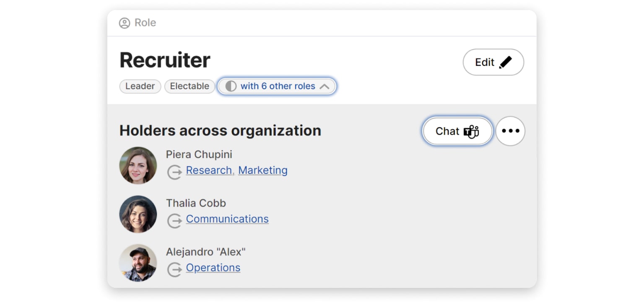Click the Leader tag
The width and height of the screenshot is (644, 305).
[x=140, y=86]
